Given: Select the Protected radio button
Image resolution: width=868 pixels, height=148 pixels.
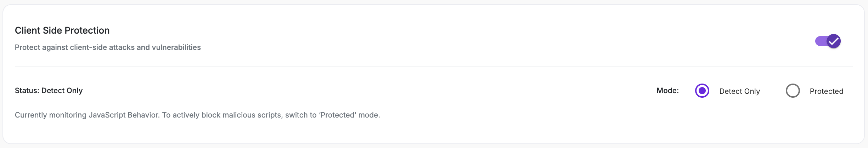Looking at the screenshot, I should 793,91.
